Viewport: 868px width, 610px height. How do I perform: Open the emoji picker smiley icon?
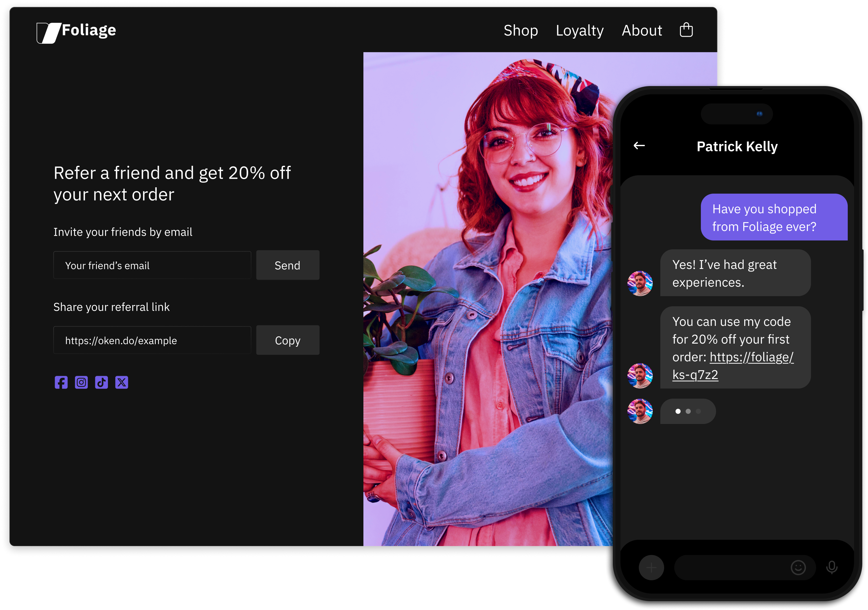[x=798, y=567]
